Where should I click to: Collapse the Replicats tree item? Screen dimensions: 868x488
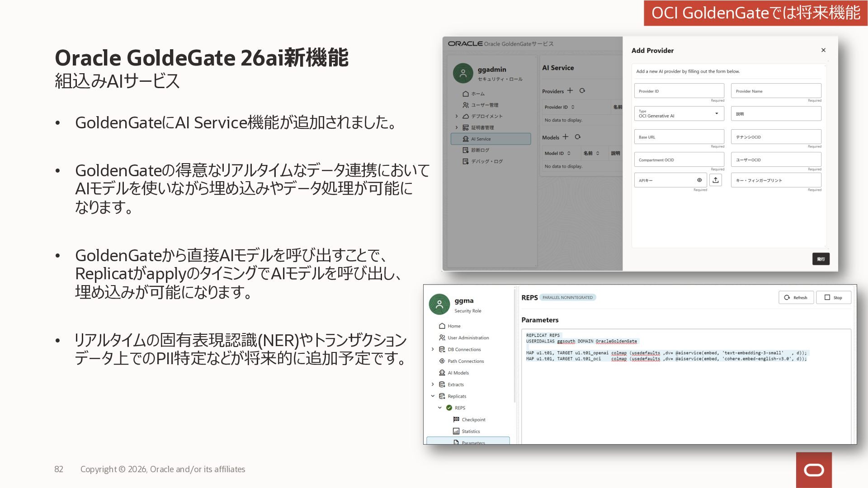click(433, 396)
